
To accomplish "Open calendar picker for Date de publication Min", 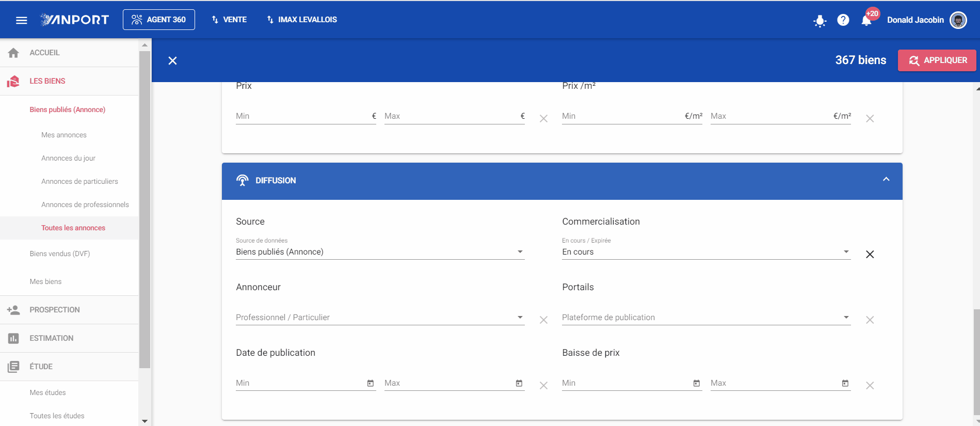I will coord(370,383).
